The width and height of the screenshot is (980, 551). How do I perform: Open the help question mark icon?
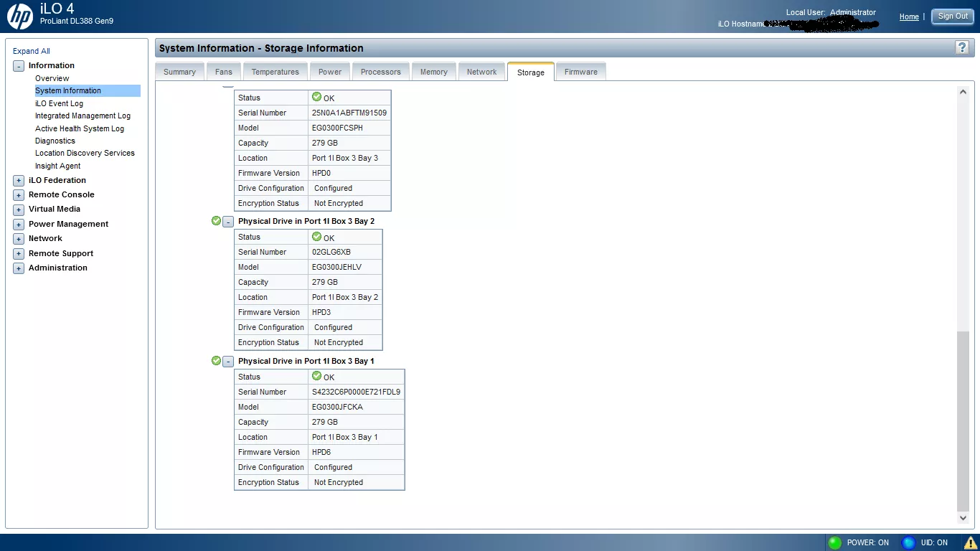962,47
